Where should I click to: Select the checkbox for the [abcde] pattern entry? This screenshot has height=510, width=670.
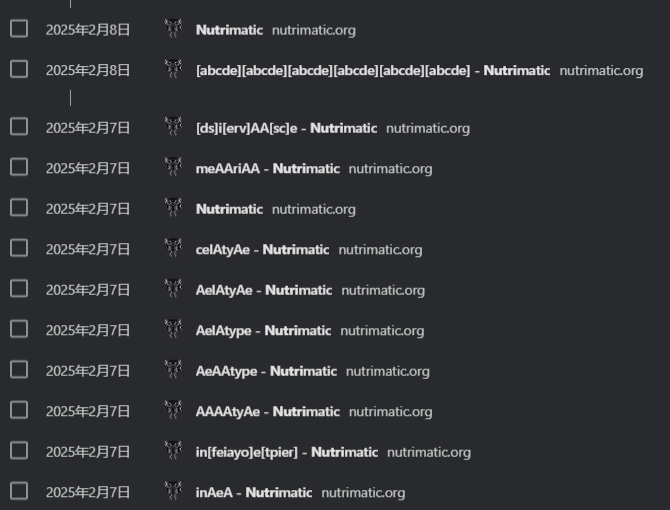[19, 69]
